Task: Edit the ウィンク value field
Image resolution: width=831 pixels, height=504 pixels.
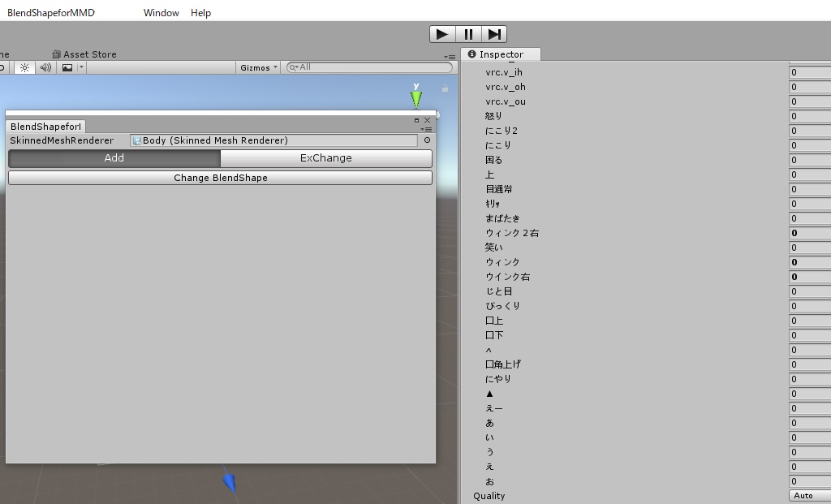Action: 810,262
